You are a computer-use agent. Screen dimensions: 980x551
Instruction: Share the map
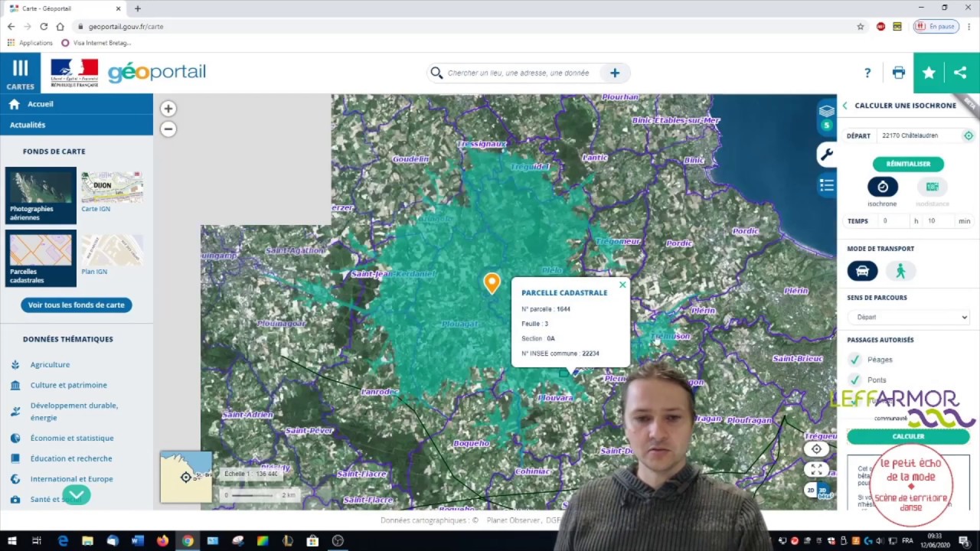tap(960, 73)
